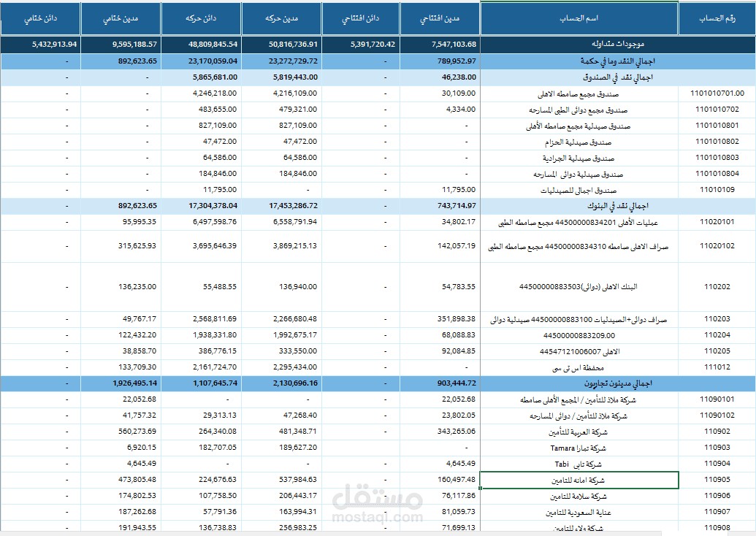
Task: Click cell with value 5,865,681.00
Action: 215,77
